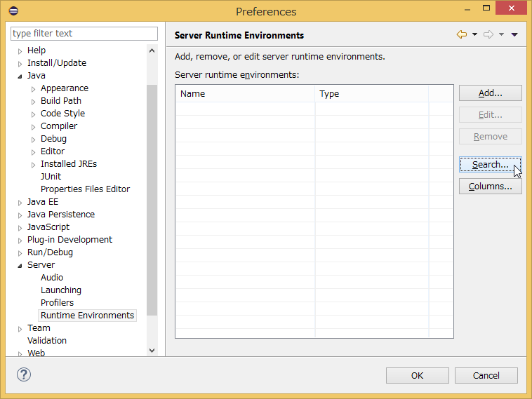Expand the Installed JREs node

click(33, 165)
